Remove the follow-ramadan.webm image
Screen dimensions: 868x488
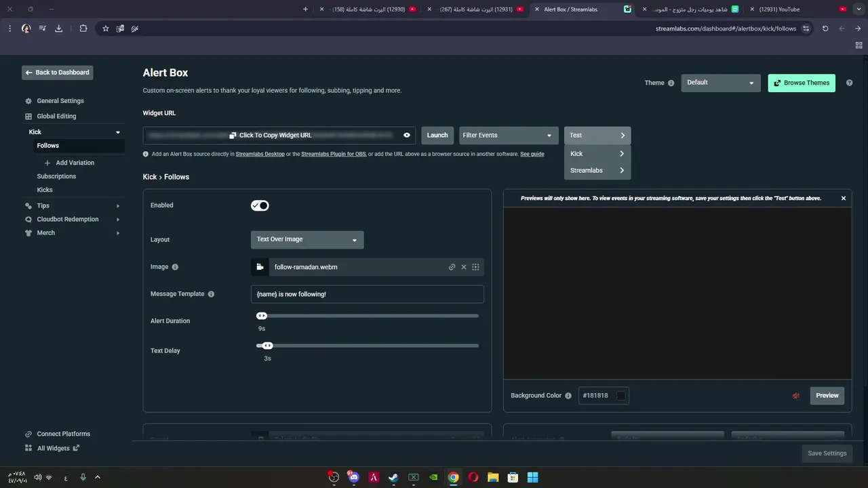(464, 267)
